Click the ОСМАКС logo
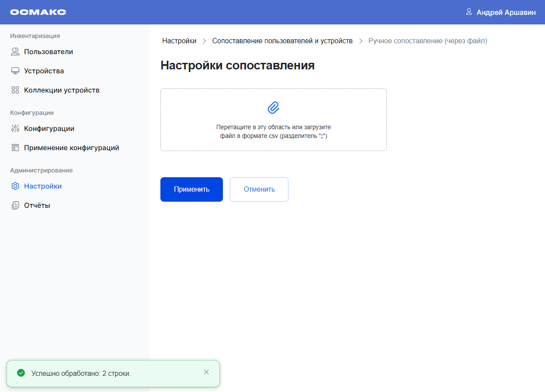Image resolution: width=545 pixels, height=392 pixels. click(38, 12)
